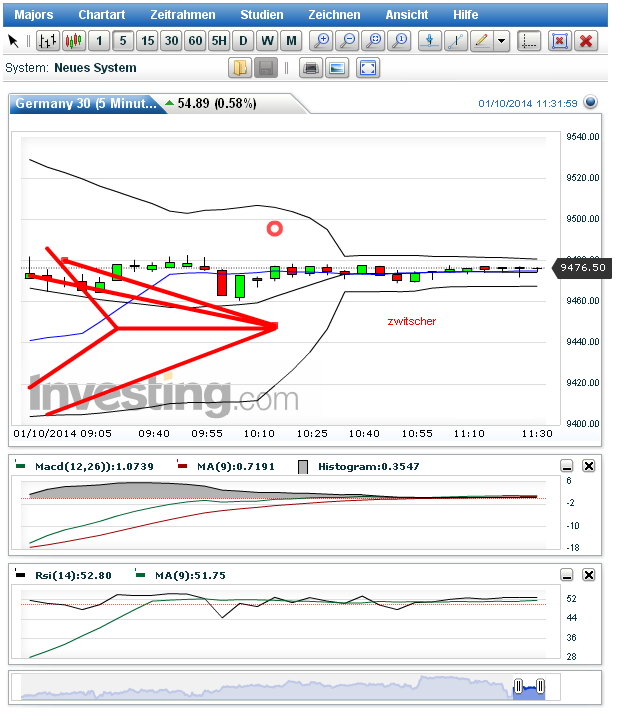Open a saved system with the folder icon
Screen dimensions: 642x721
[x=240, y=69]
